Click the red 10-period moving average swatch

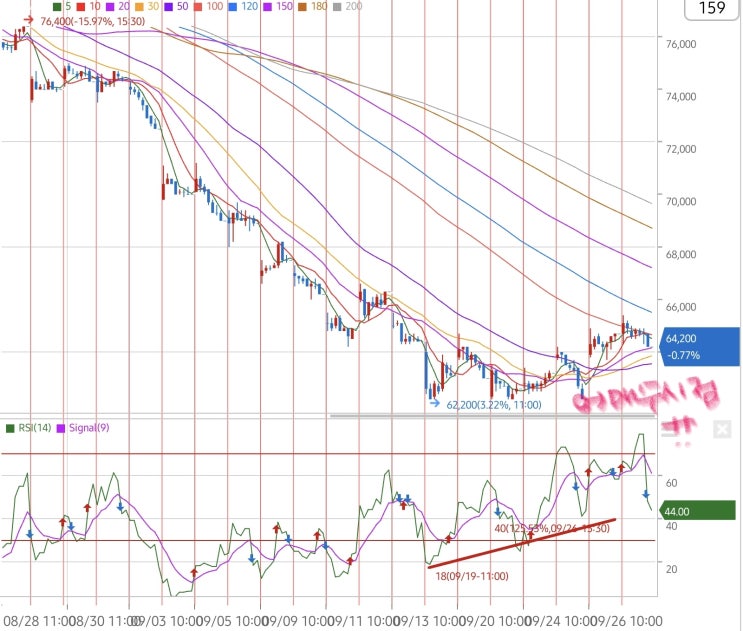click(x=81, y=7)
